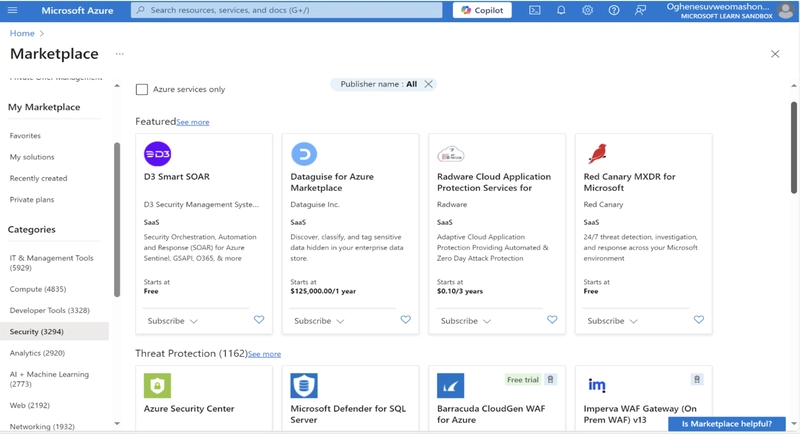Open the Publisher name All filter

[379, 84]
